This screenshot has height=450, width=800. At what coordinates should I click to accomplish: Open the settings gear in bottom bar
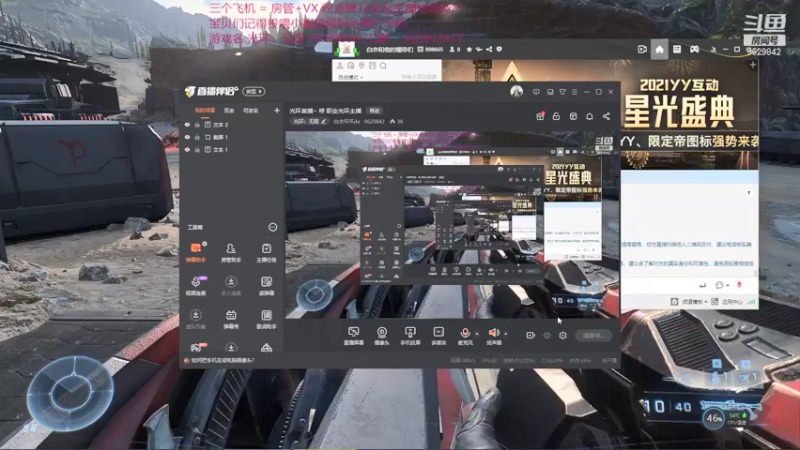coord(563,335)
